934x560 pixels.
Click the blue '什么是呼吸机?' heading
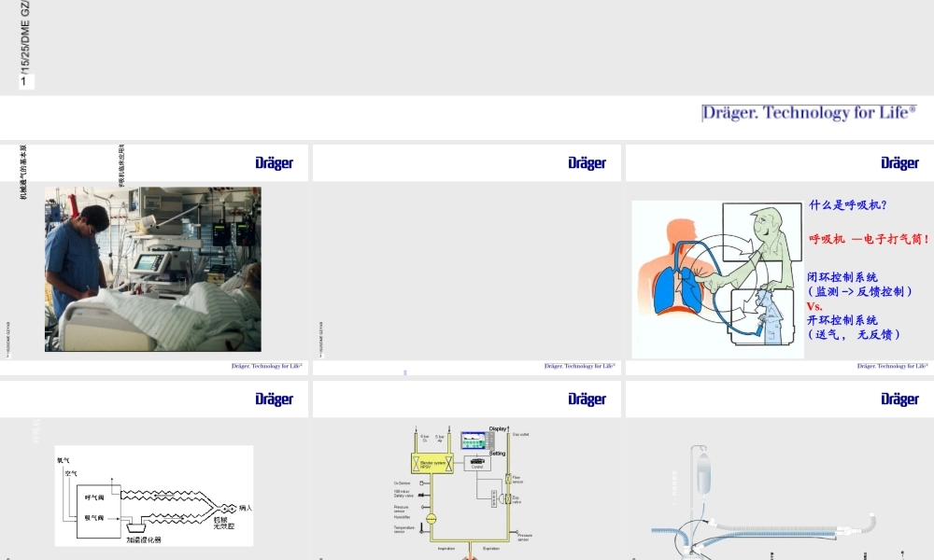pos(848,204)
